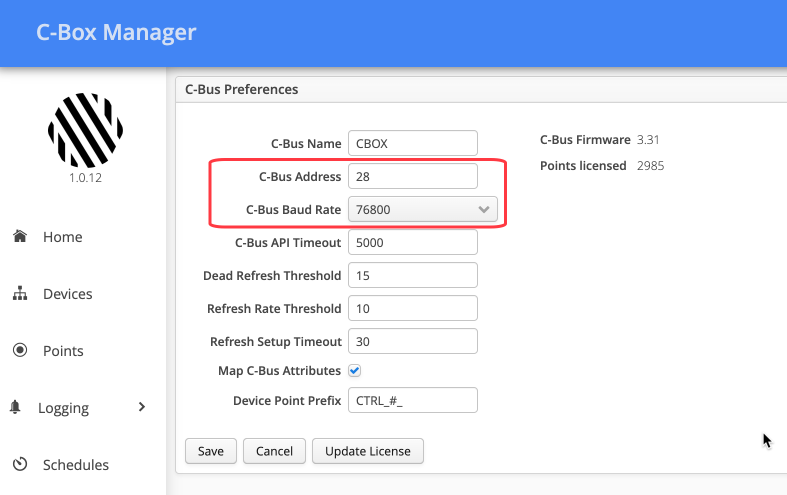Click the Cancel button
The height and width of the screenshot is (495, 787).
[274, 451]
